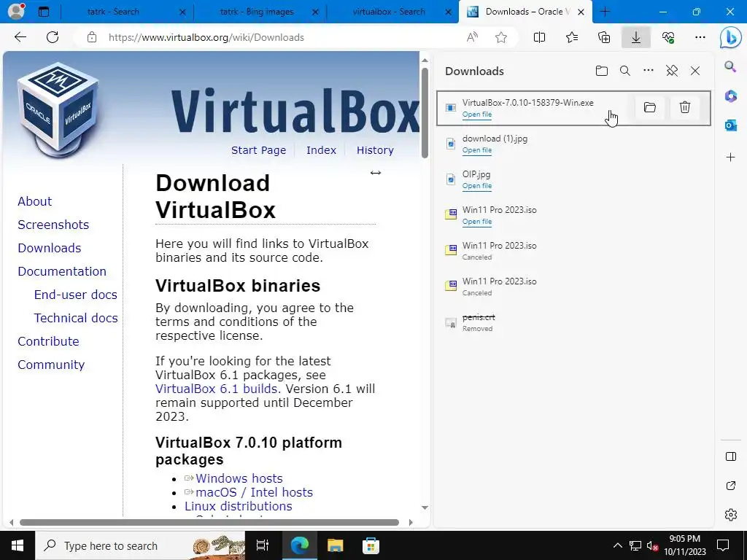Select the removed penis.crt entry

tap(573, 322)
